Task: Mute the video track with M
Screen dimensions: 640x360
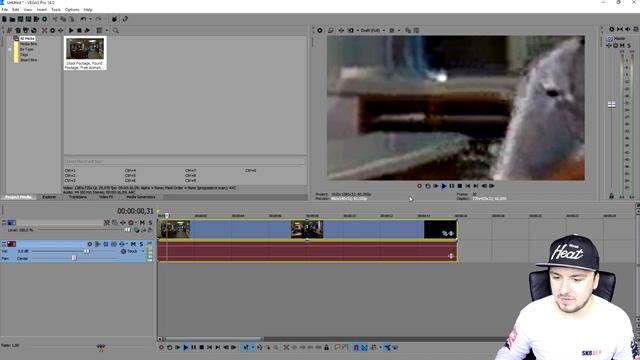Action: [x=142, y=222]
